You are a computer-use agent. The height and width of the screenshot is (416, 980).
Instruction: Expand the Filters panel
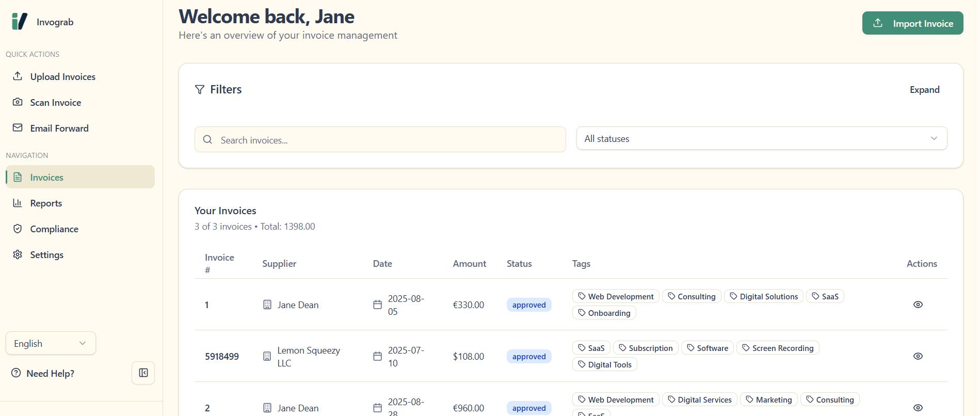pos(924,90)
